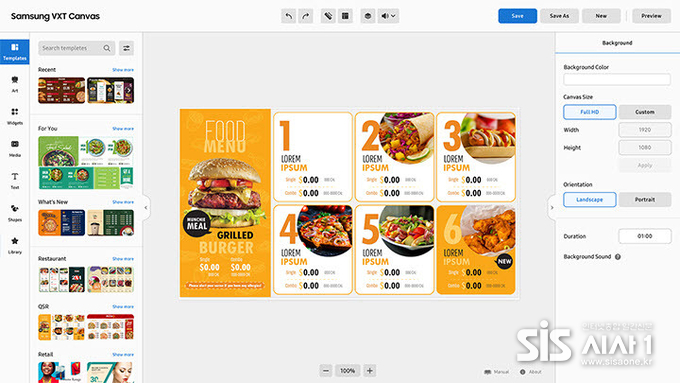Open the Art panel in sidebar

click(x=15, y=84)
